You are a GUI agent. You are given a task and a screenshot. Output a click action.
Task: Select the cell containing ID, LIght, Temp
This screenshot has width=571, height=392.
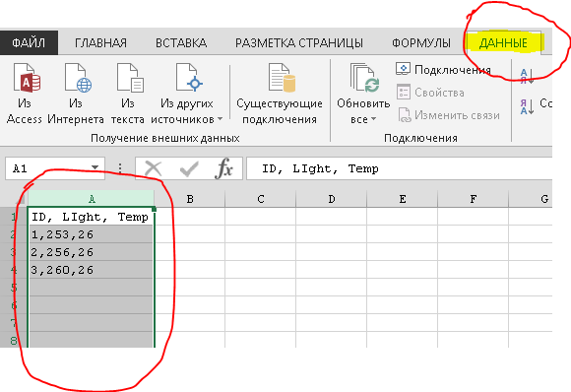[91, 217]
